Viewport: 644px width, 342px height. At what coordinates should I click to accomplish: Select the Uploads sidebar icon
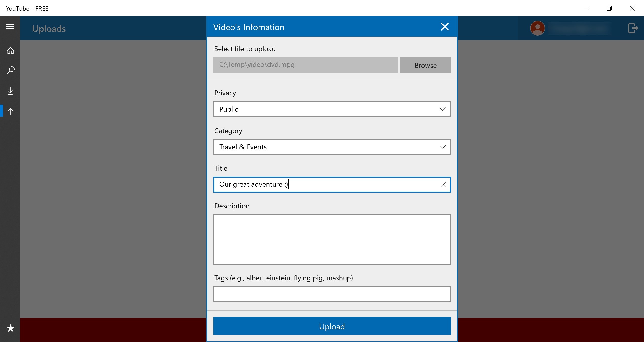point(10,110)
